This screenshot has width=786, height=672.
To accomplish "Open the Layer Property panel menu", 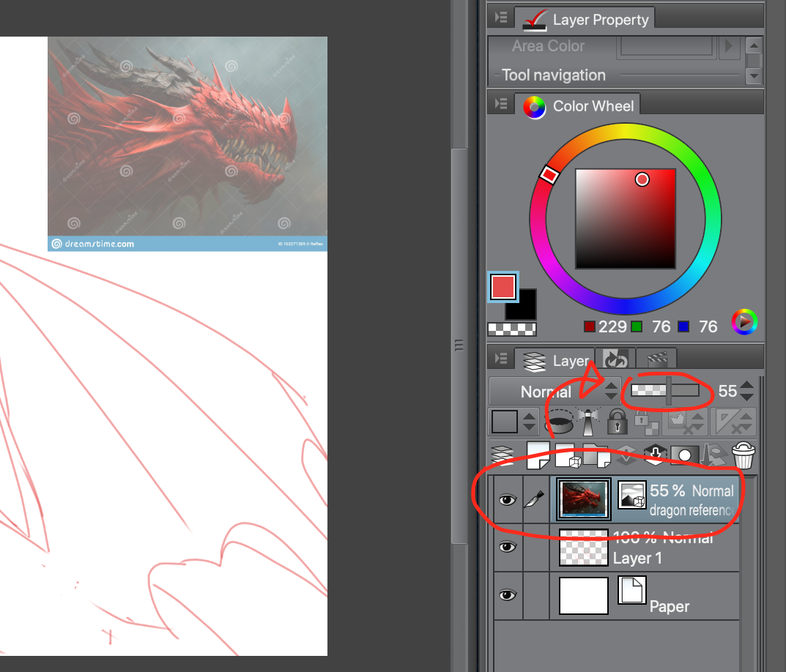I will [x=501, y=18].
